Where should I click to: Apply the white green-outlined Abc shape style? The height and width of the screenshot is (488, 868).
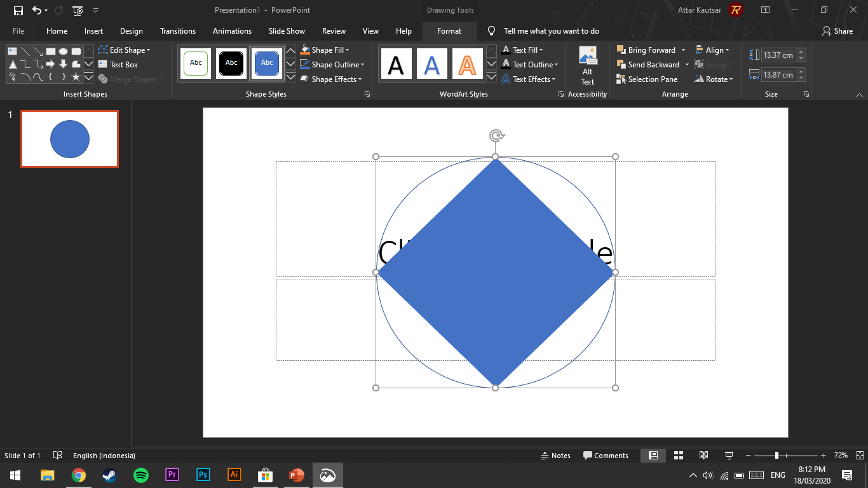tap(196, 64)
